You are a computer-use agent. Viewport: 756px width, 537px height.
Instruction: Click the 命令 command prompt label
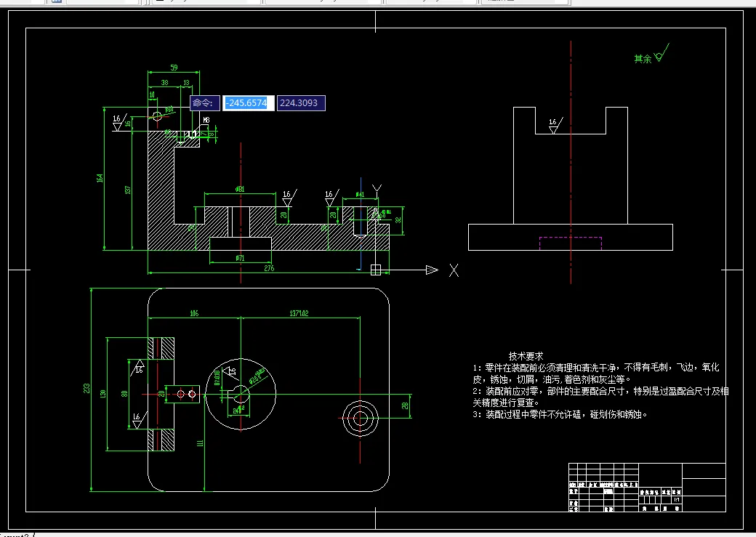pyautogui.click(x=204, y=102)
